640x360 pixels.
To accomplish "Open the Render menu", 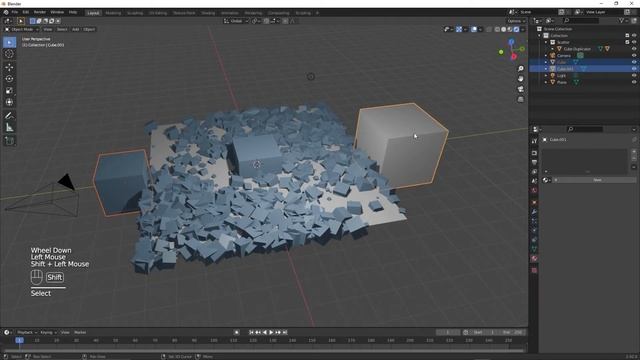I will pyautogui.click(x=40, y=12).
